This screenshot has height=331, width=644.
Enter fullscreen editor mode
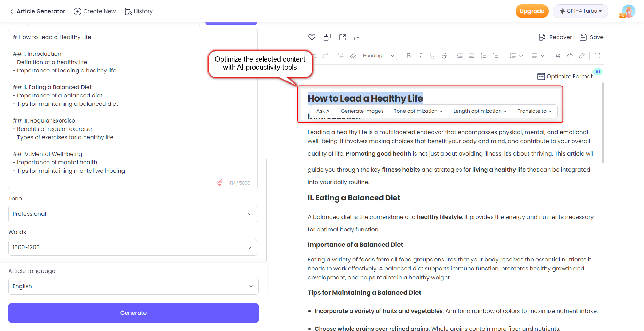click(597, 56)
